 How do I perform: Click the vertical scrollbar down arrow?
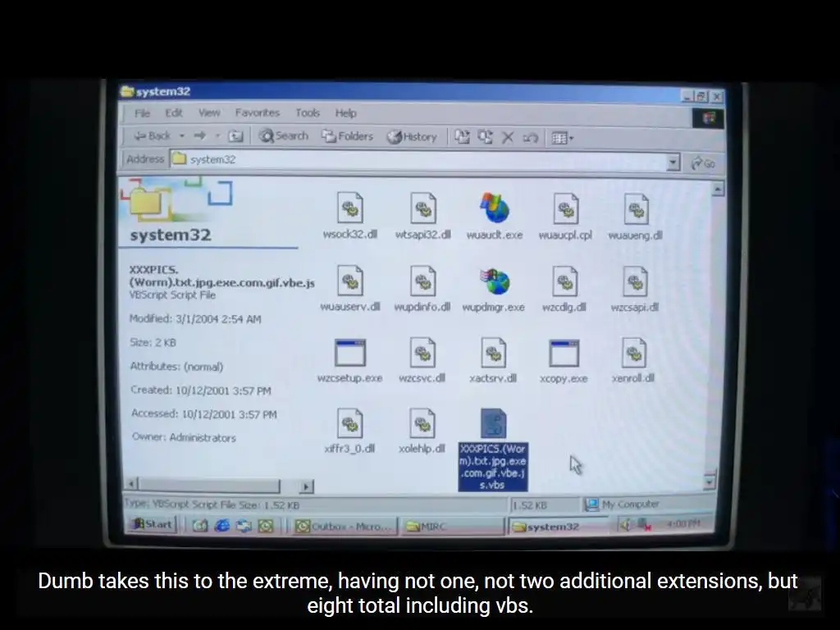pos(710,482)
